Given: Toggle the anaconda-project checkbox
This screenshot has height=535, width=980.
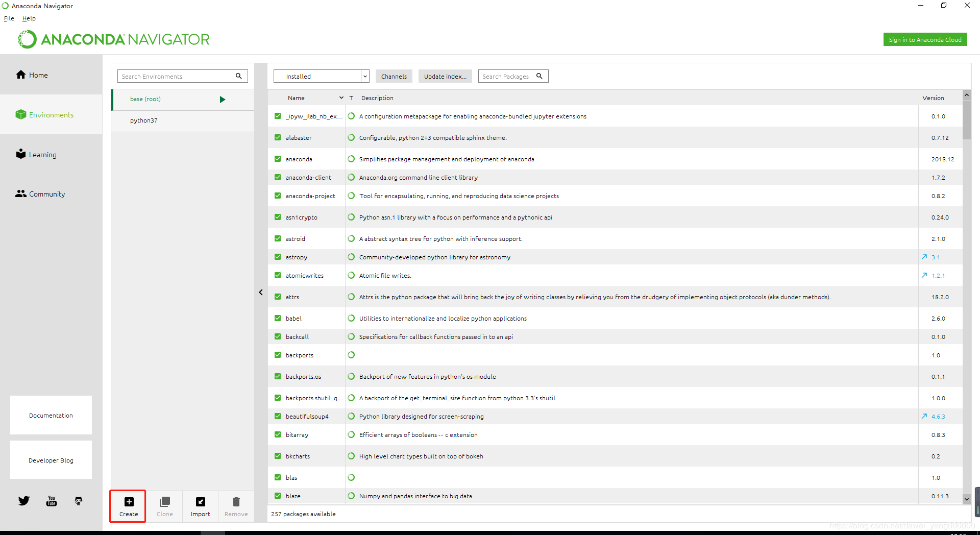Looking at the screenshot, I should point(278,196).
